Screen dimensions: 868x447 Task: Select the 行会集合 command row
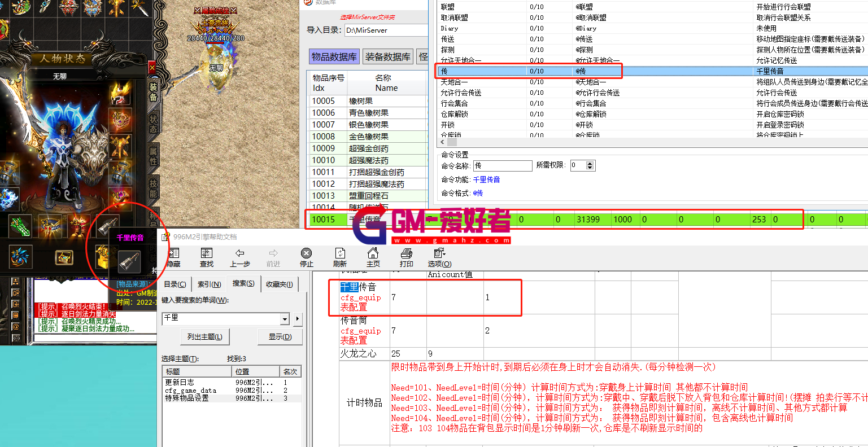click(653, 103)
